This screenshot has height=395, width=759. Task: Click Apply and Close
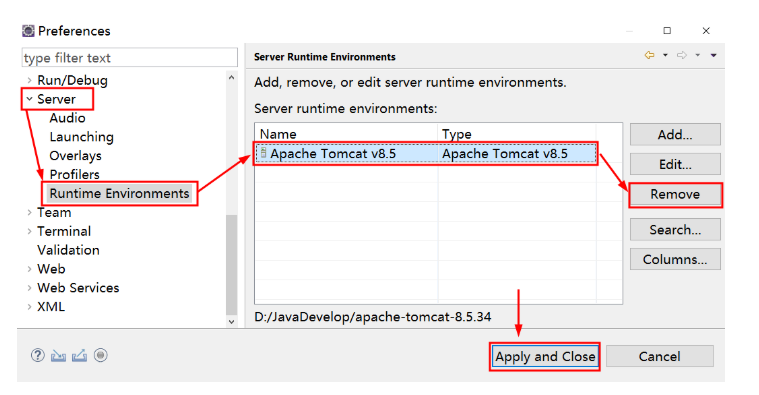[x=545, y=357]
